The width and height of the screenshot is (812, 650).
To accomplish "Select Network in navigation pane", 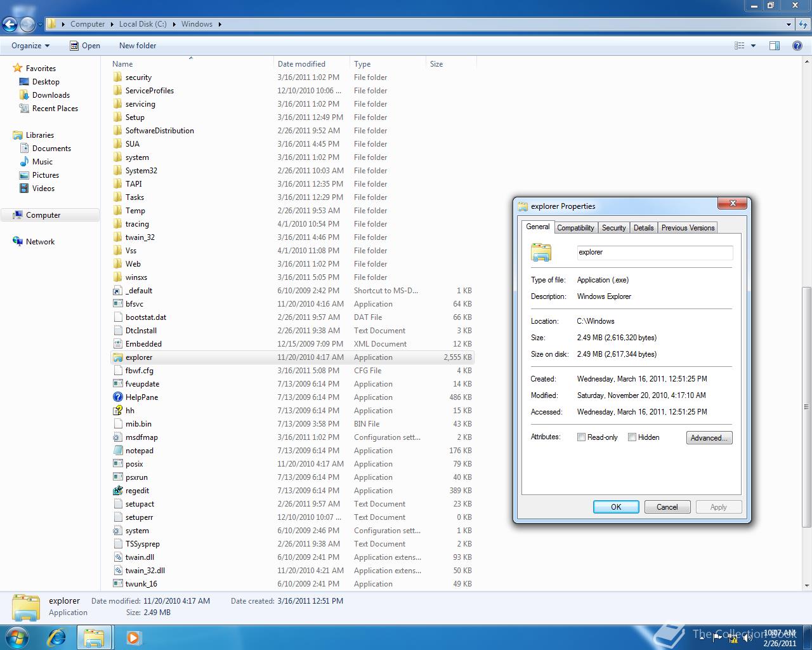I will tap(40, 242).
